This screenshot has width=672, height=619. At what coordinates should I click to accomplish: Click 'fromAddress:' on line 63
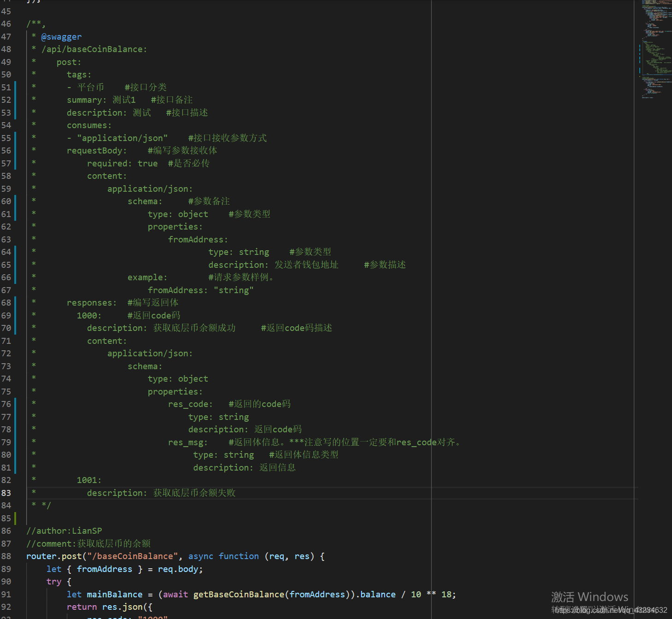(x=198, y=240)
